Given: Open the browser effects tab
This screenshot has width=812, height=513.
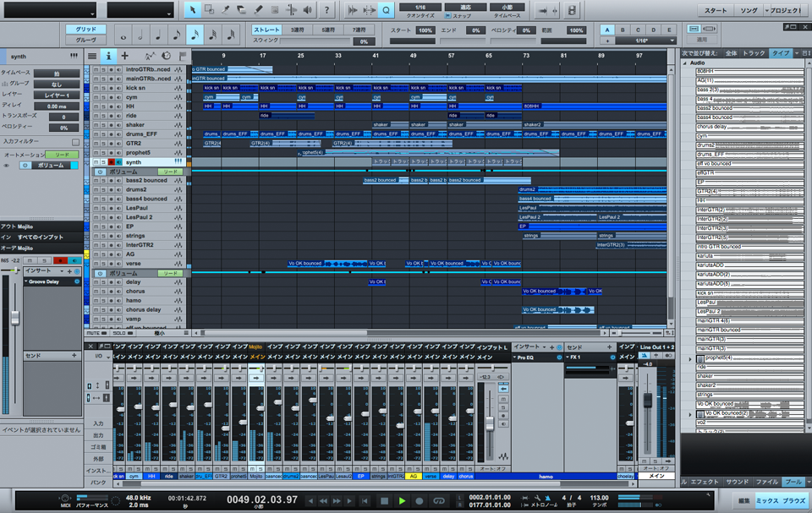Looking at the screenshot, I should (705, 482).
